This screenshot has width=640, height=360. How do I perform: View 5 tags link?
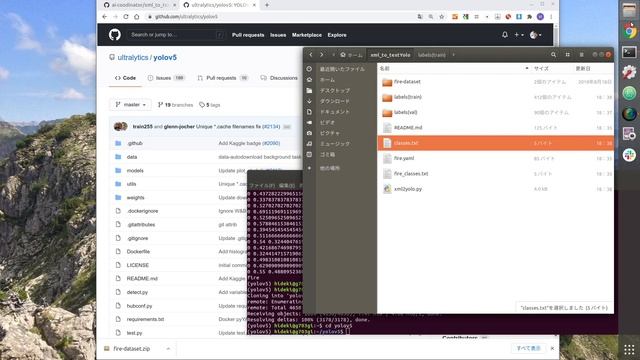point(210,105)
